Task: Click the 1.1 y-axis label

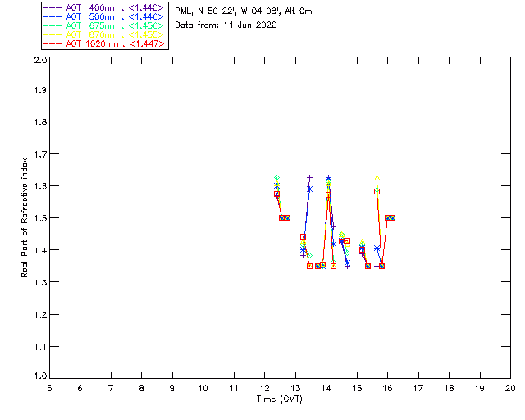Action: 40,347
